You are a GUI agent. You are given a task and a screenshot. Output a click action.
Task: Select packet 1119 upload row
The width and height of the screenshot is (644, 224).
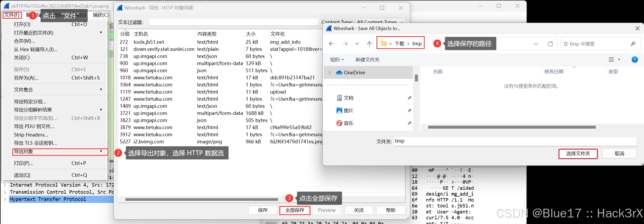tap(221, 92)
